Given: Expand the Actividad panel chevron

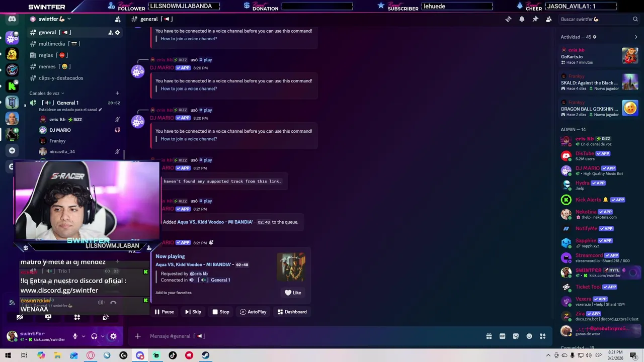Looking at the screenshot, I should click(636, 37).
